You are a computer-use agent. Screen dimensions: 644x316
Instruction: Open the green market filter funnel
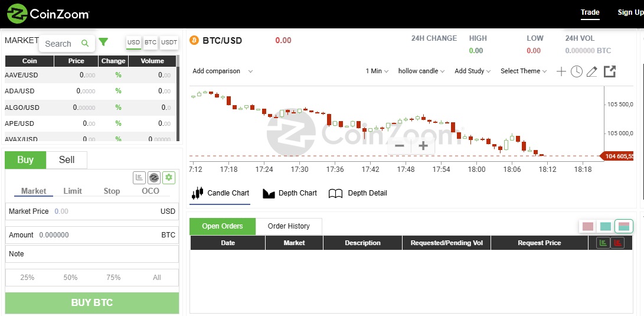[x=103, y=43]
